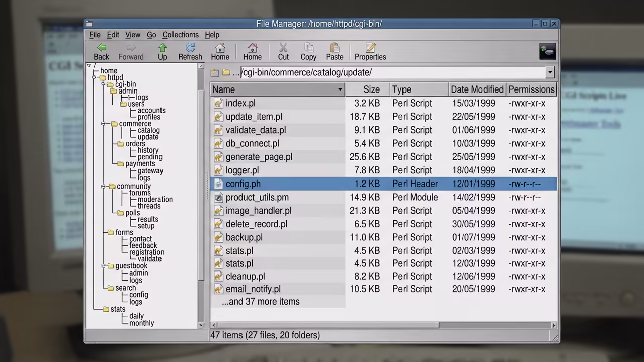Open the window menu icon in title bar

[x=89, y=24]
